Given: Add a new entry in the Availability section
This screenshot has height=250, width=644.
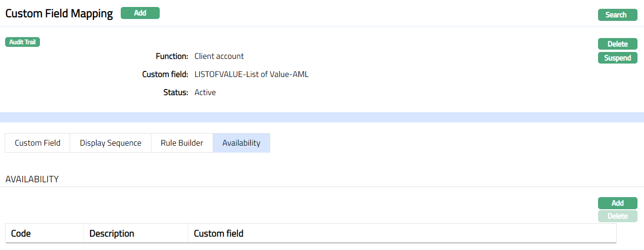Looking at the screenshot, I should [x=617, y=203].
